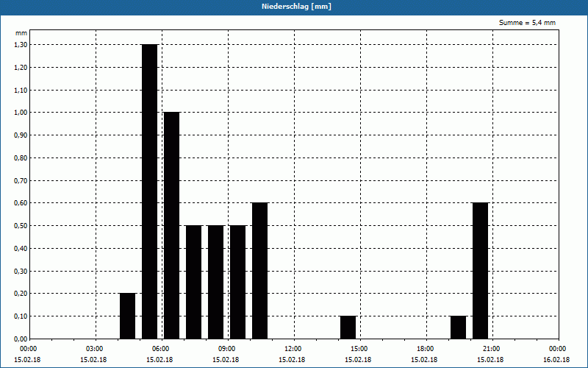Select the 1,00 mm bar after 06:00
The image size is (588, 368).
click(172, 225)
